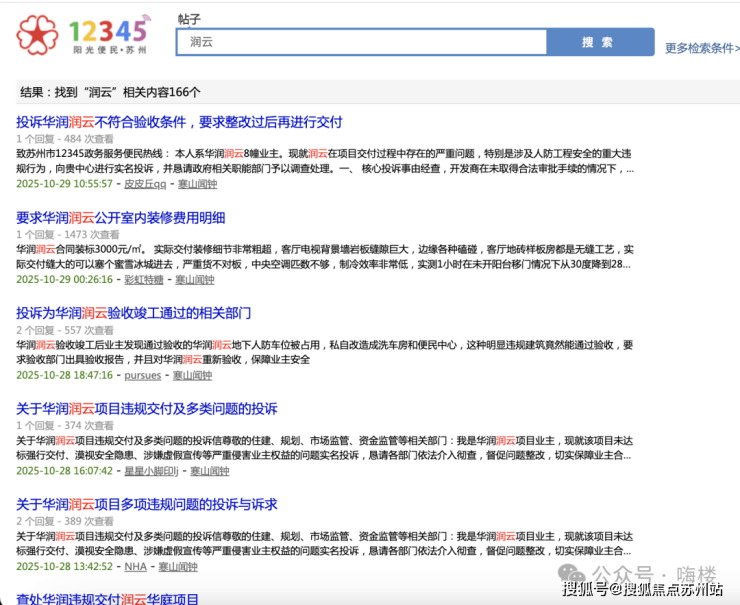Screen dimensions: 740x605
Task: Click the red star emblem in the logo
Action: point(37,35)
